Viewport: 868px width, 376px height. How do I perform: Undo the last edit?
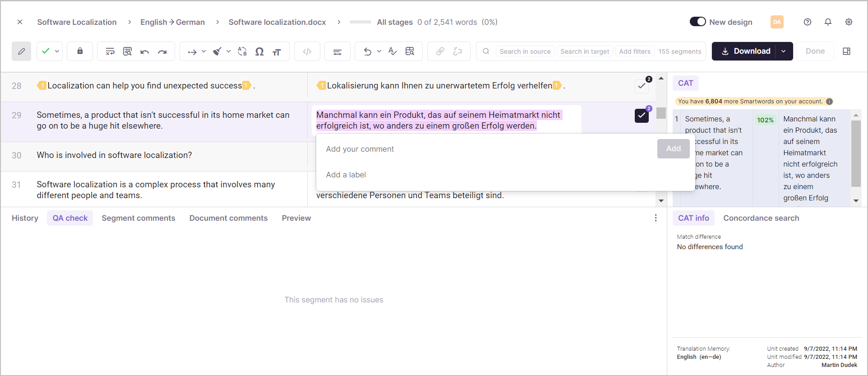point(145,52)
